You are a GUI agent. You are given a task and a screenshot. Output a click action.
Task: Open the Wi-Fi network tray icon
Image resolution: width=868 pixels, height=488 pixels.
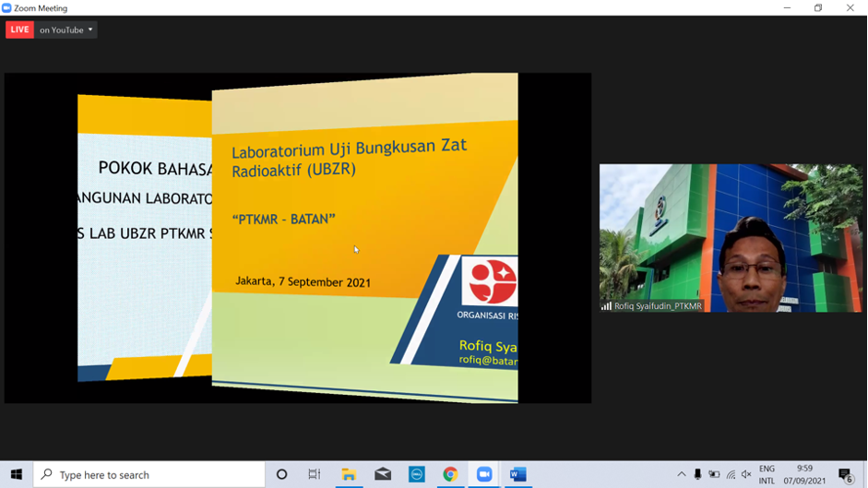tap(731, 475)
